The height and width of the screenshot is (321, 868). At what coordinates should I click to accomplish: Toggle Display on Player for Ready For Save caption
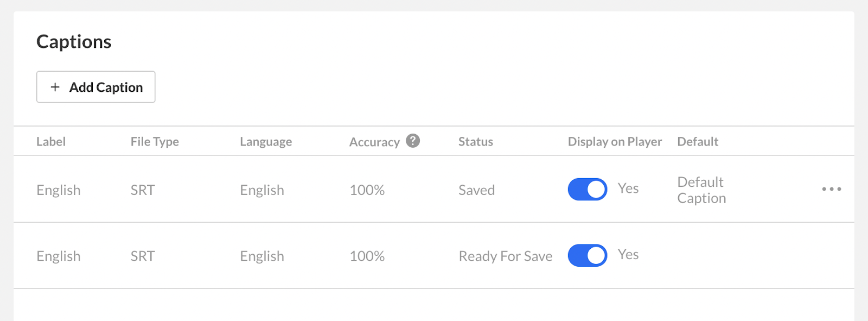[x=588, y=255]
